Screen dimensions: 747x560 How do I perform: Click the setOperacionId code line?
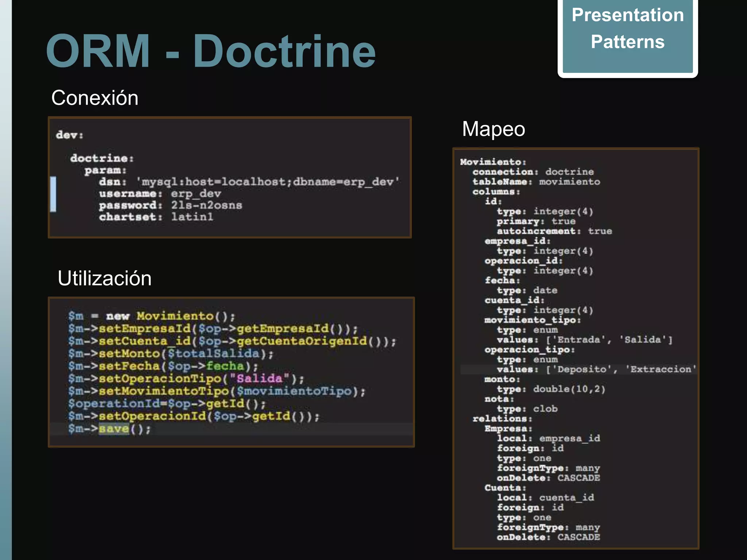pos(194,416)
